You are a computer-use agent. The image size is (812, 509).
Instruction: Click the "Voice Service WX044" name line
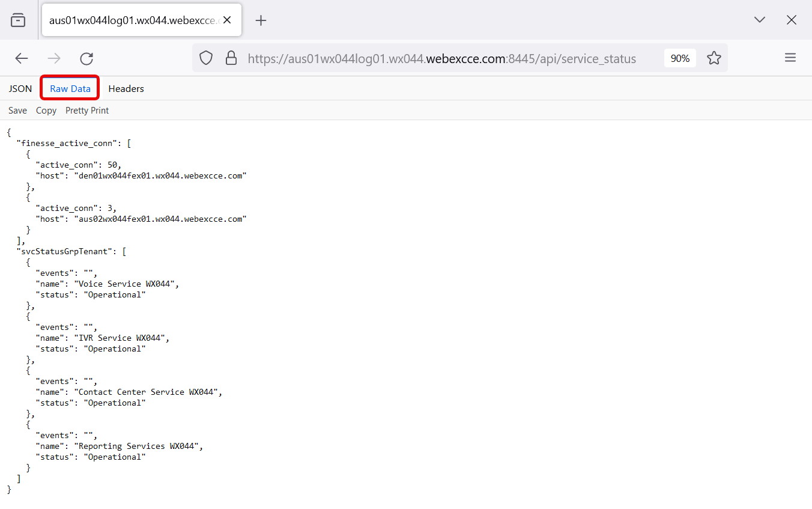pyautogui.click(x=108, y=284)
